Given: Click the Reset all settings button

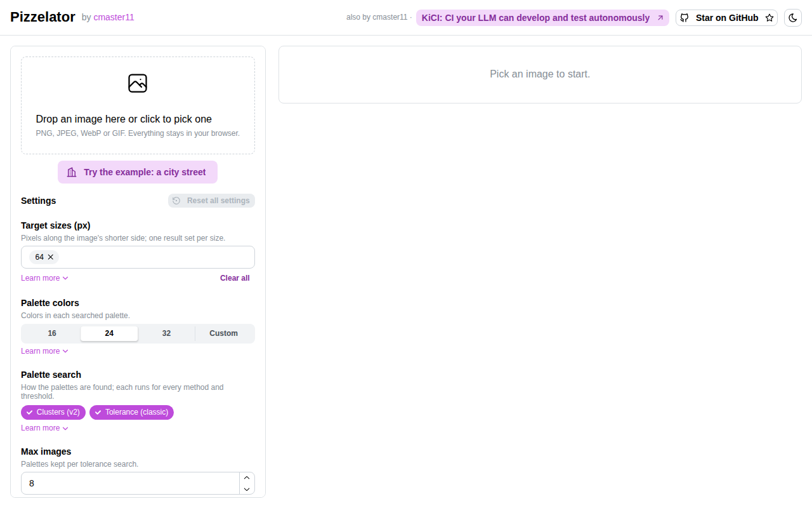Looking at the screenshot, I should coord(211,201).
